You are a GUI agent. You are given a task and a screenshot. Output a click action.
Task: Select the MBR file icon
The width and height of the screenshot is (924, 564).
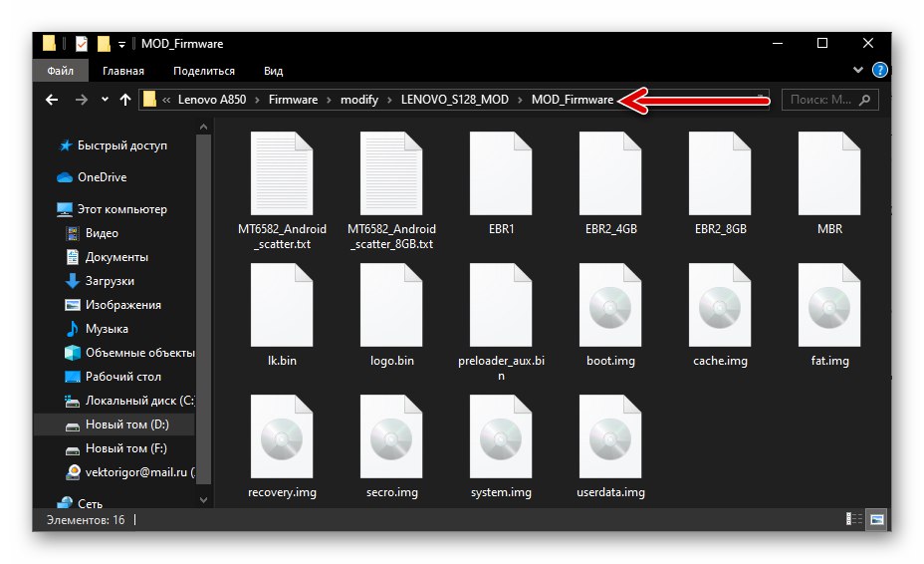coord(829,173)
